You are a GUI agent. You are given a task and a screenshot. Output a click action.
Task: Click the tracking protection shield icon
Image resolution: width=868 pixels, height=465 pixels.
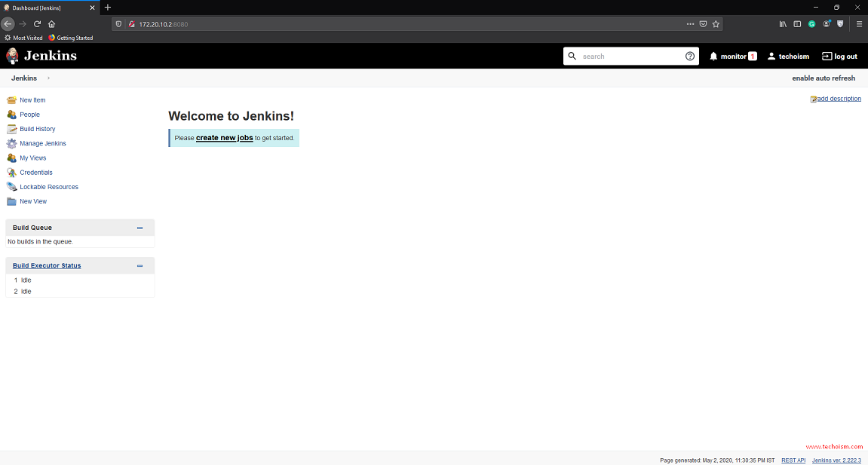click(x=118, y=24)
